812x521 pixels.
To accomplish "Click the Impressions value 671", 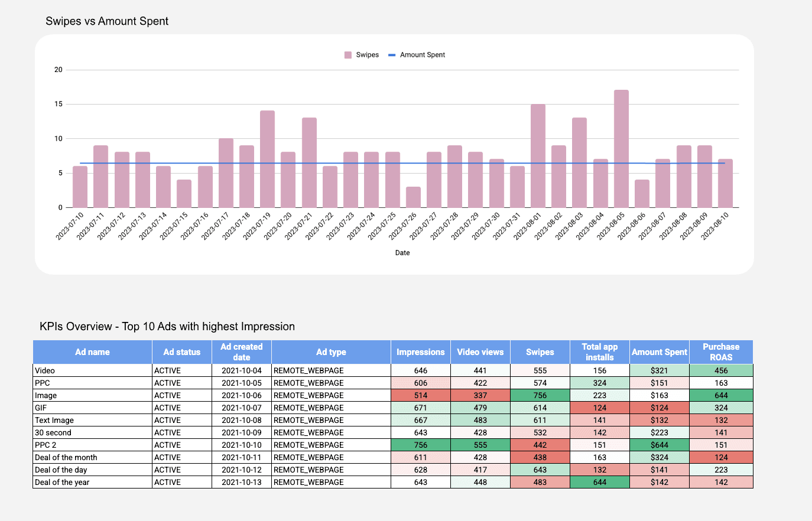I will coord(421,408).
